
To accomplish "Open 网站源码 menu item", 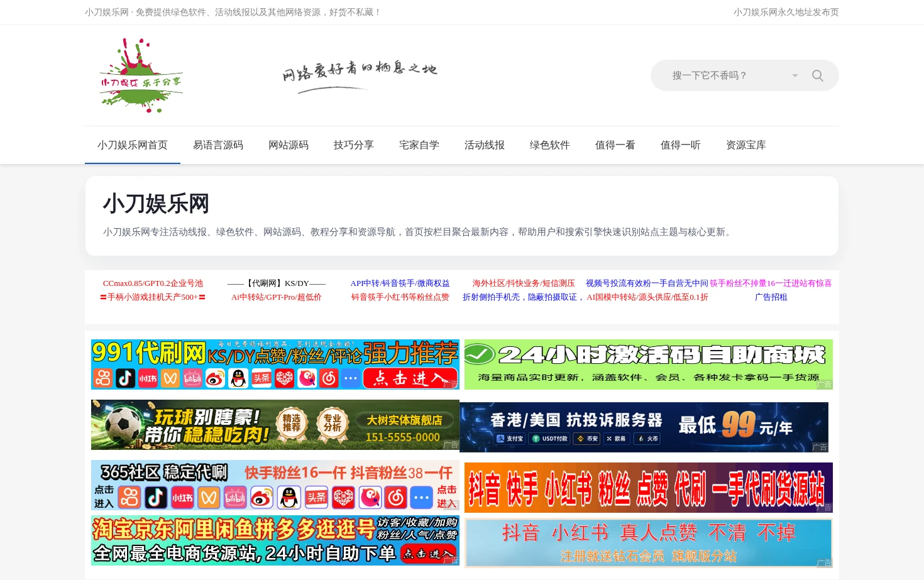I will (289, 145).
